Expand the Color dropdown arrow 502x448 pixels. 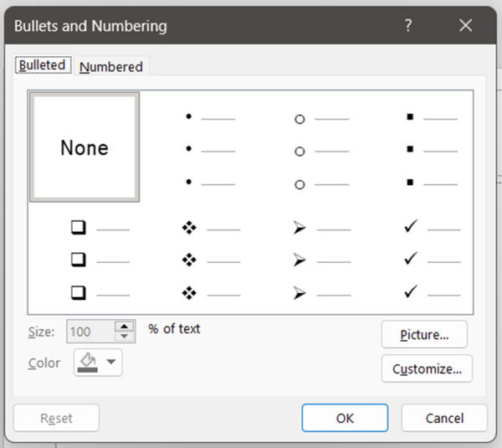coord(111,363)
